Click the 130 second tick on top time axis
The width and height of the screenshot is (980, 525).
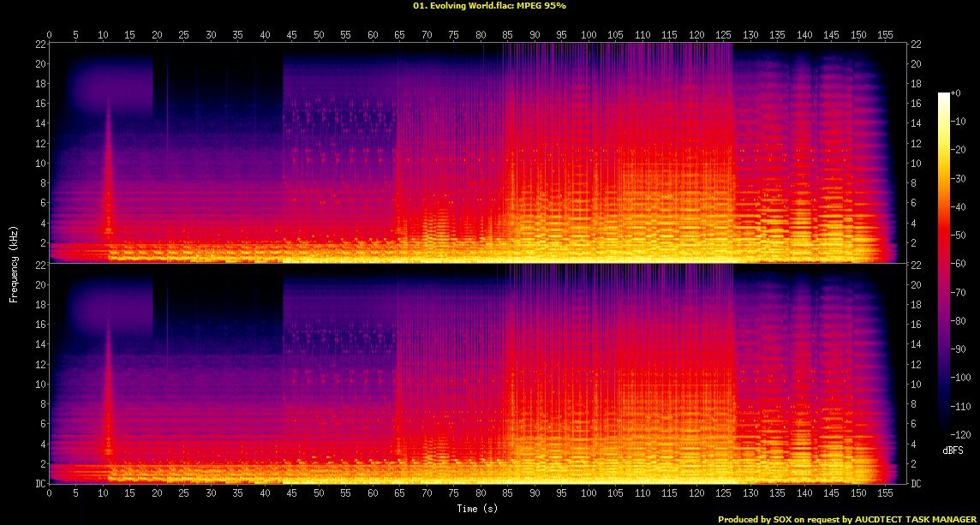750,34
